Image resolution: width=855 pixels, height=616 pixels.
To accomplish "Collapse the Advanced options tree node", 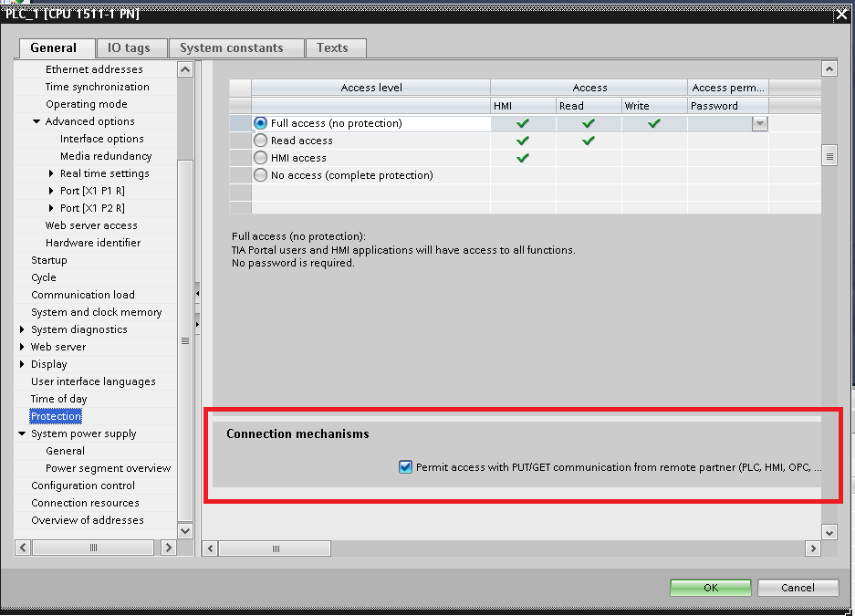I will (x=36, y=121).
